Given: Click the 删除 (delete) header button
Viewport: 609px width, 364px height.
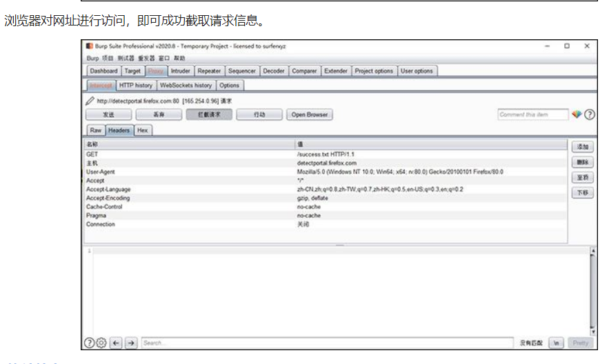Looking at the screenshot, I should (583, 162).
